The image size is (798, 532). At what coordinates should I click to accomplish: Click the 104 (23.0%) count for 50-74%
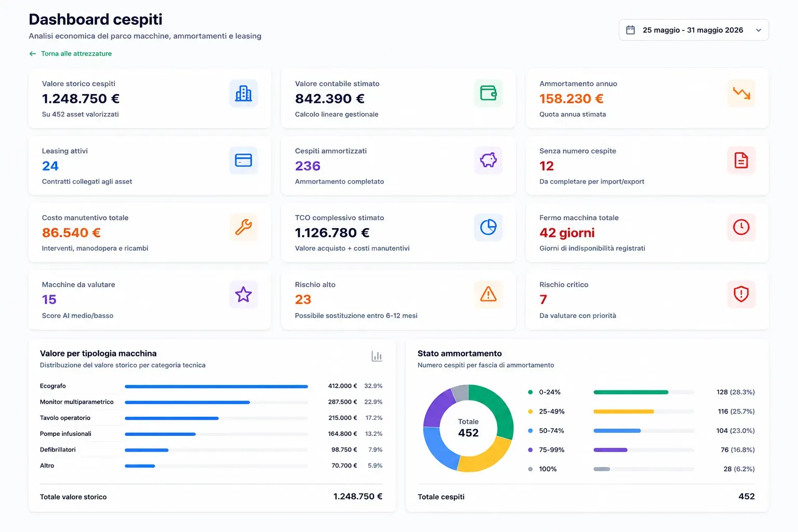[735, 431]
